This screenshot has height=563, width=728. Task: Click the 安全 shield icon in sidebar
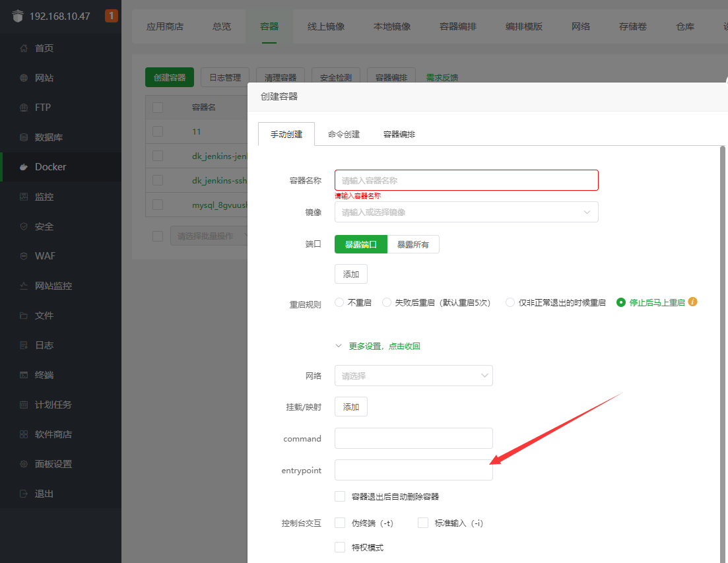[24, 226]
